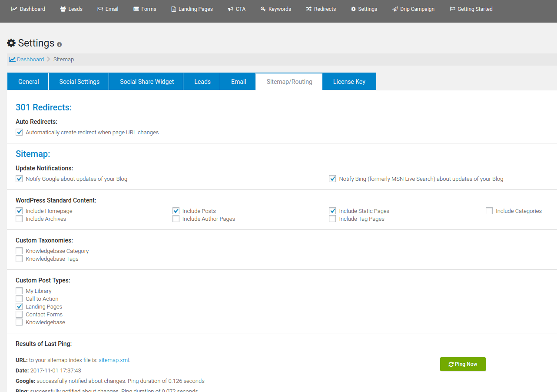This screenshot has height=392, width=557.
Task: Go to Dashboard via breadcrumb link
Action: point(30,59)
